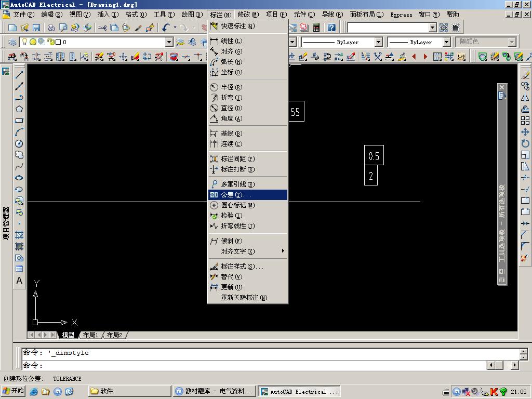This screenshot has height=399, width=532.
Task: Select the Mirror modify tool
Action: [525, 98]
